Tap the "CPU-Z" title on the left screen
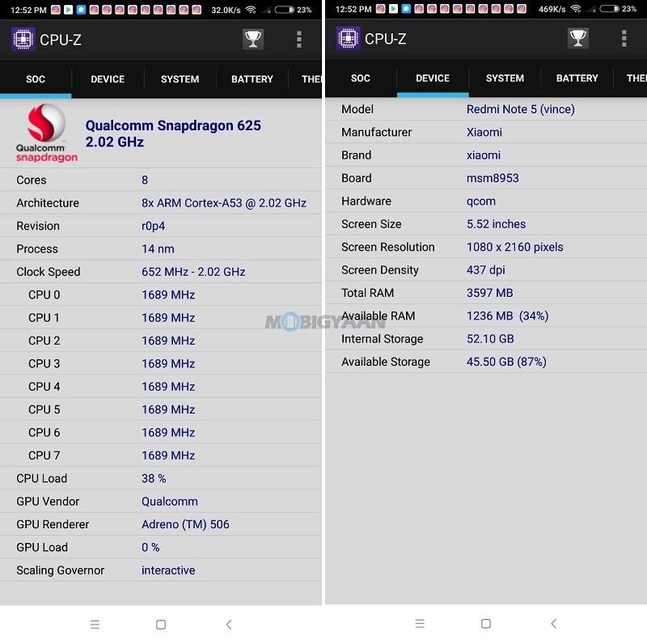Image resolution: width=647 pixels, height=644 pixels. point(61,40)
